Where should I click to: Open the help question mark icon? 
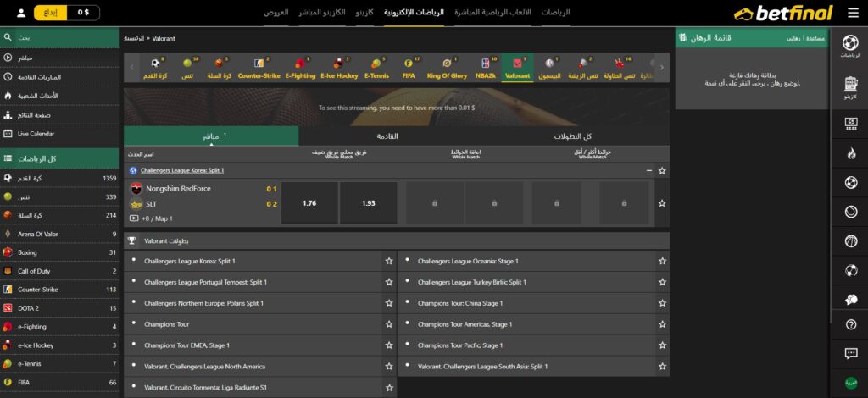pos(851,325)
